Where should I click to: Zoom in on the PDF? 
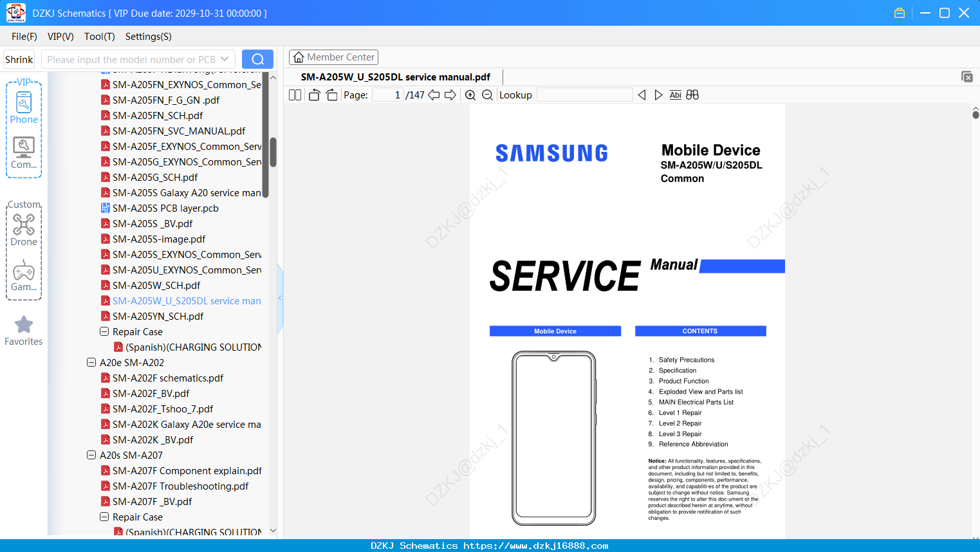click(x=470, y=95)
